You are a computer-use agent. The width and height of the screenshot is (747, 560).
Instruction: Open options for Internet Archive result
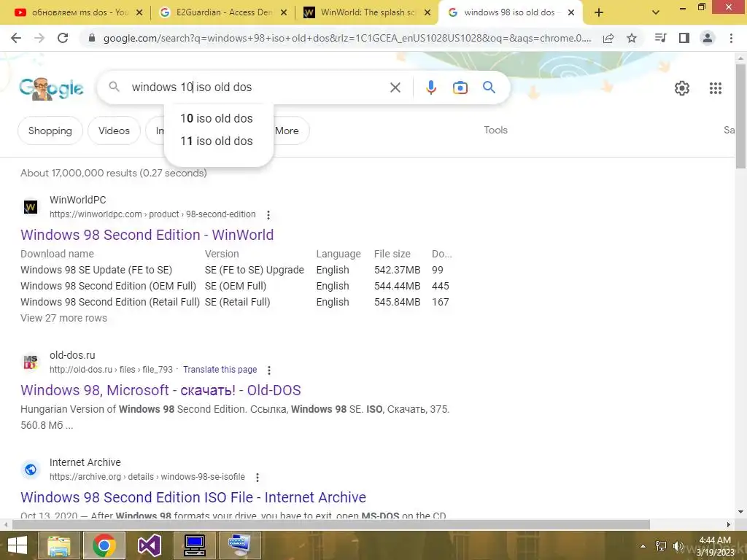(258, 477)
